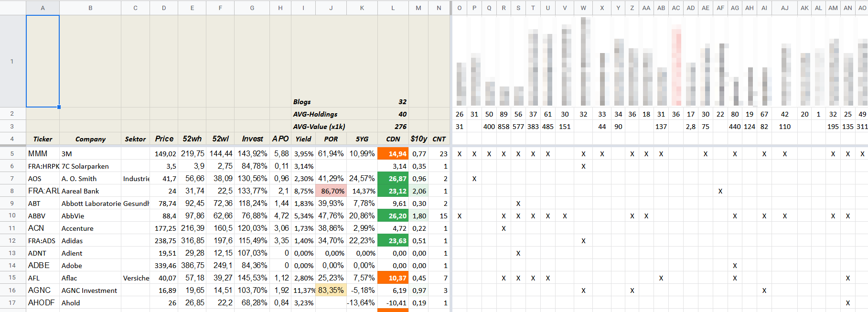Click the X mark in 7C Solarparken row
The width and height of the screenshot is (868, 312).
pos(583,166)
